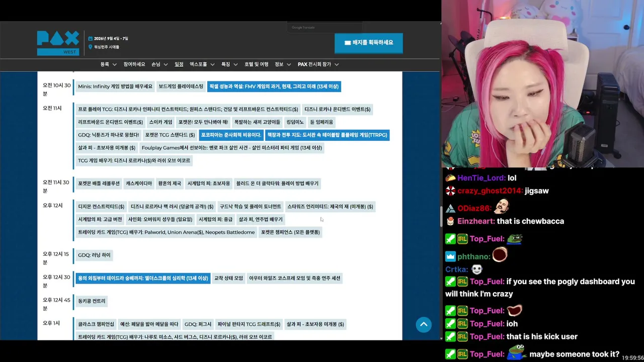The image size is (644, 362).
Task: Open 아우터 와일즈 코스프레 모임 event
Action: pos(295,278)
